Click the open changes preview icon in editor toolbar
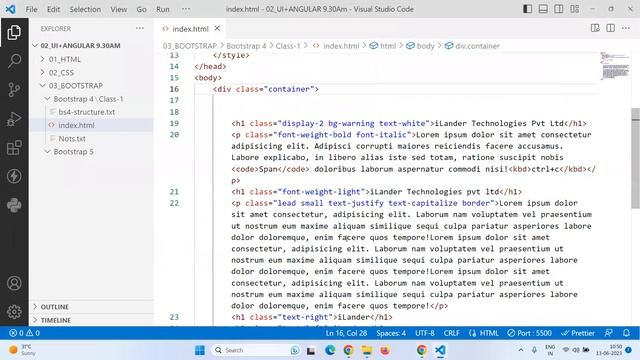 pyautogui.click(x=595, y=28)
